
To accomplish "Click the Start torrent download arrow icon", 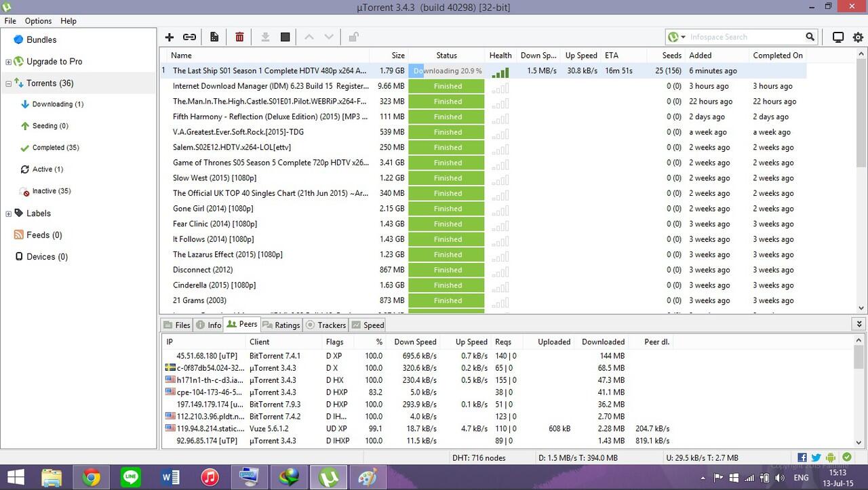I will 265,37.
